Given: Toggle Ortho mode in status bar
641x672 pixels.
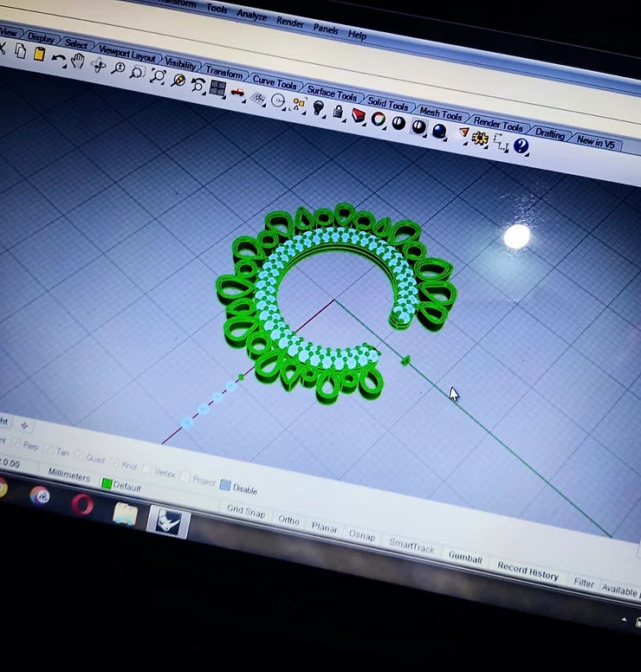Looking at the screenshot, I should [x=288, y=520].
